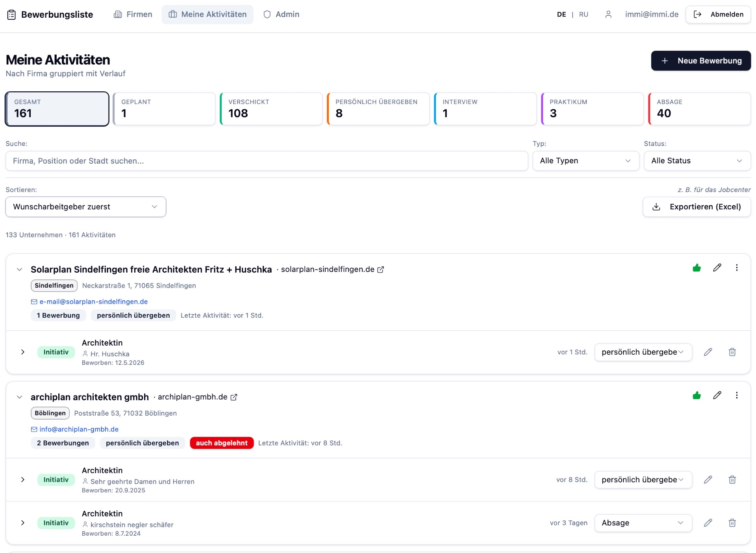This screenshot has width=756, height=553.
Task: Open the Wunscharbeitgeber zuerst sort dropdown
Action: pos(86,207)
